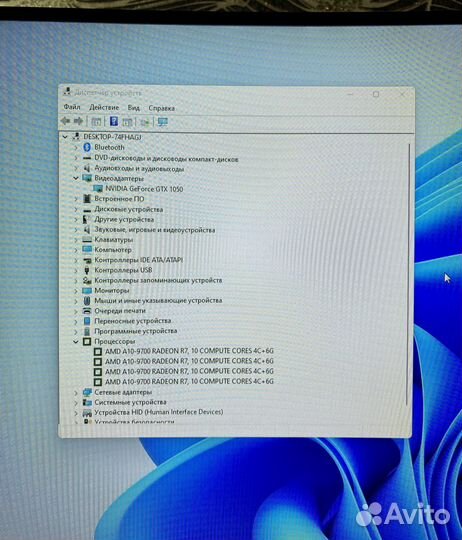462x540 pixels.
Task: Click the NVIDIA GeForce GTX 1050 adapter icon
Action: coord(98,189)
